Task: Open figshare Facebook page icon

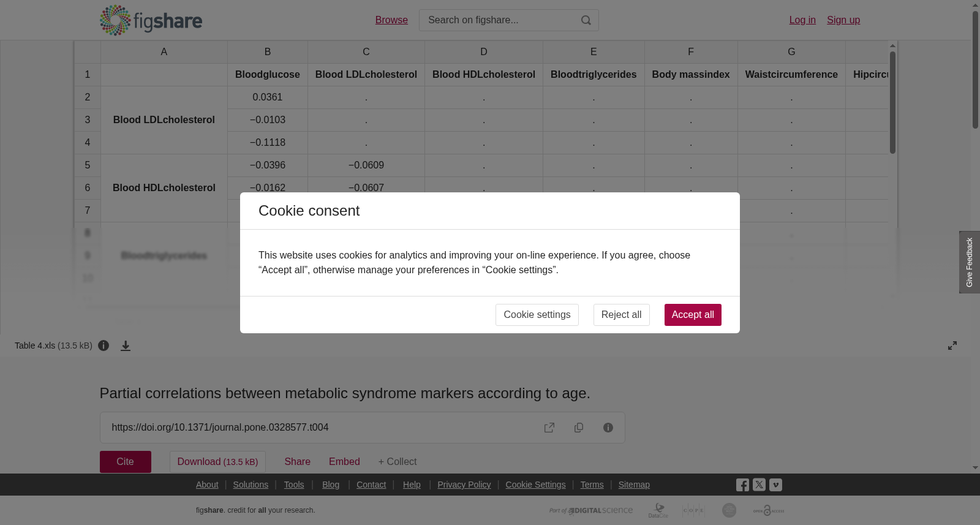Action: pyautogui.click(x=742, y=485)
